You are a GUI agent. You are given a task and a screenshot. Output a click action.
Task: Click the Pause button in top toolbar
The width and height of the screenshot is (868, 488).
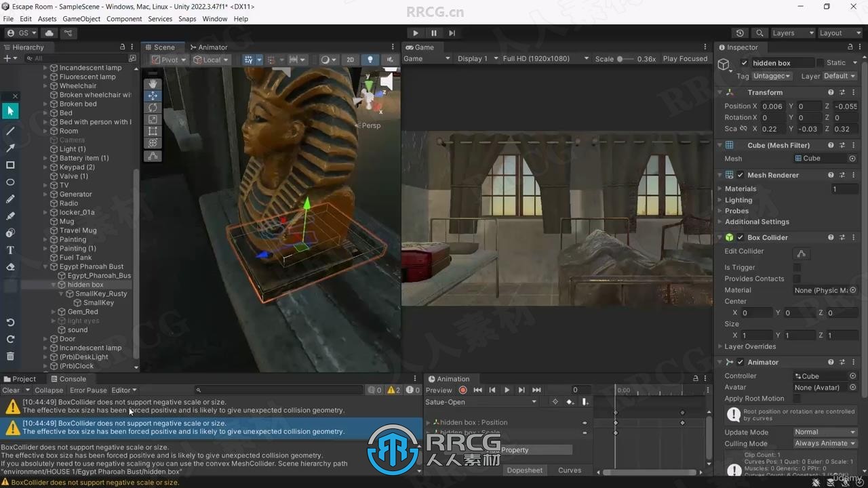(434, 33)
